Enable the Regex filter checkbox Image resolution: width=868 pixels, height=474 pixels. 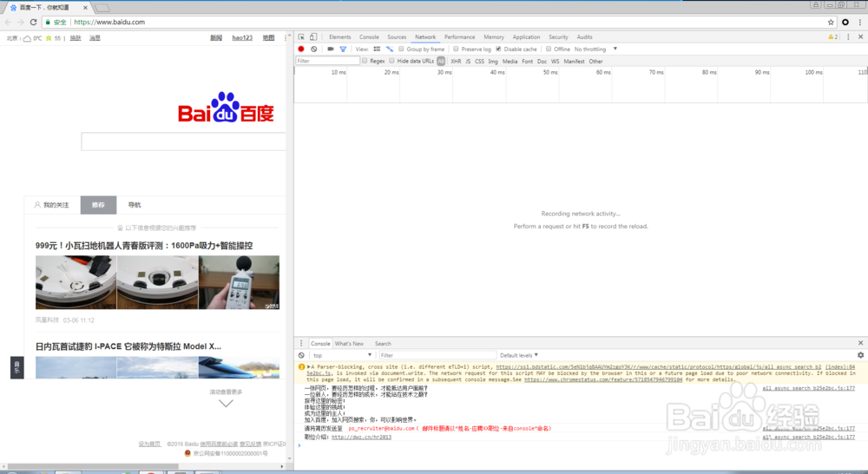point(365,61)
